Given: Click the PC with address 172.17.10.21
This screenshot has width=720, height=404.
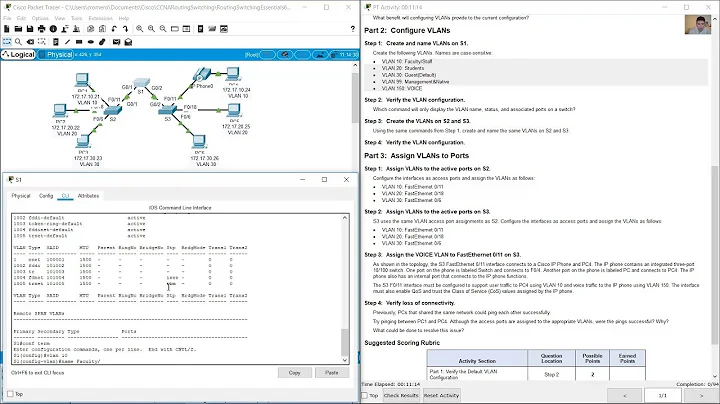Looking at the screenshot, I should [x=82, y=80].
